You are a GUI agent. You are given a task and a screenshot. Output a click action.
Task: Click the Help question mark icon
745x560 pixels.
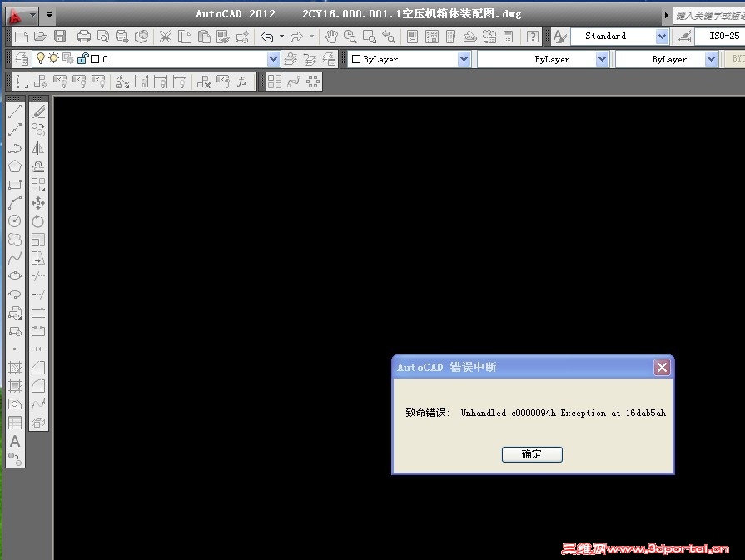[x=532, y=36]
